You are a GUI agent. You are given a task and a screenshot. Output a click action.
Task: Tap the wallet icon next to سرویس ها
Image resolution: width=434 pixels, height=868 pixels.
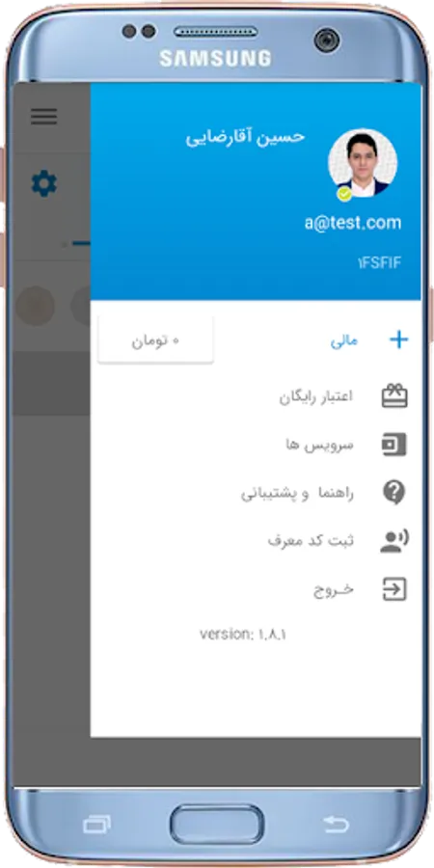click(394, 445)
